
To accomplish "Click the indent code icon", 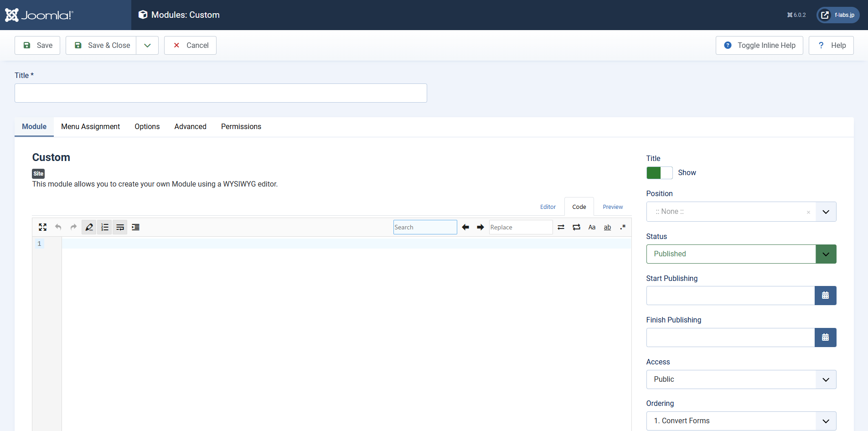I will [x=136, y=227].
